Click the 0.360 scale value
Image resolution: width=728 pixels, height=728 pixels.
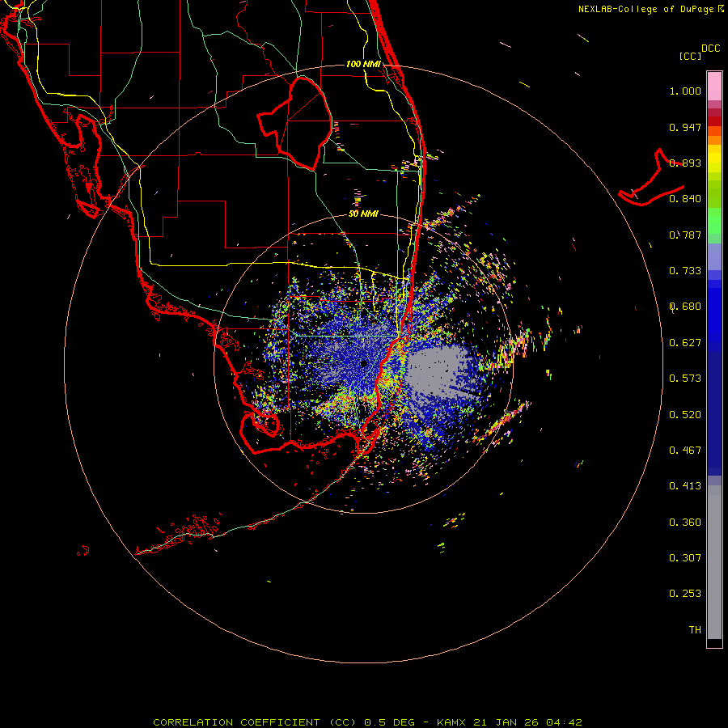tap(685, 523)
